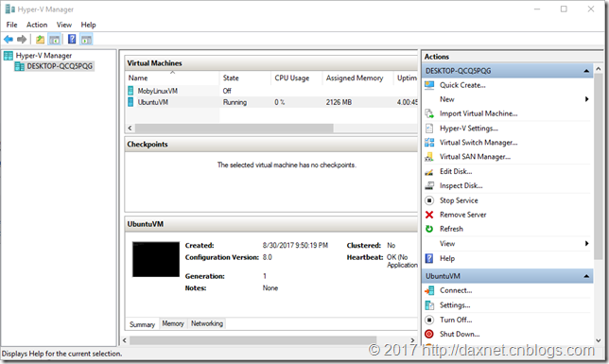Click the Virtual Machines list horizontal scrollbar
The height and width of the screenshot is (364, 609).
[x=234, y=128]
